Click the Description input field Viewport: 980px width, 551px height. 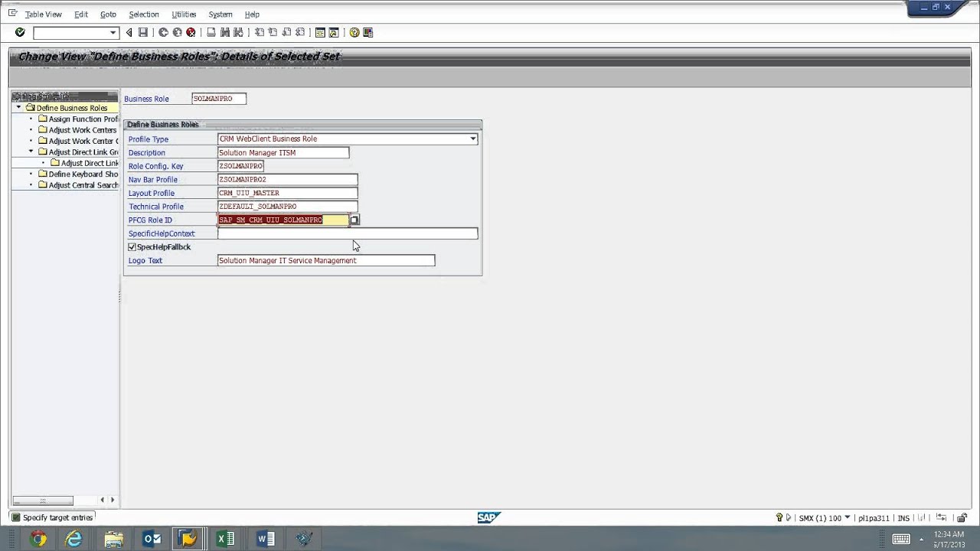tap(283, 153)
